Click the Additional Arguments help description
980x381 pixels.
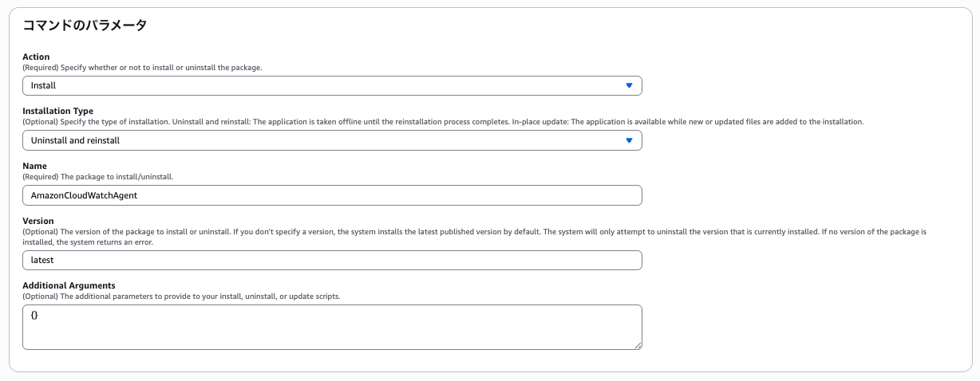(181, 296)
